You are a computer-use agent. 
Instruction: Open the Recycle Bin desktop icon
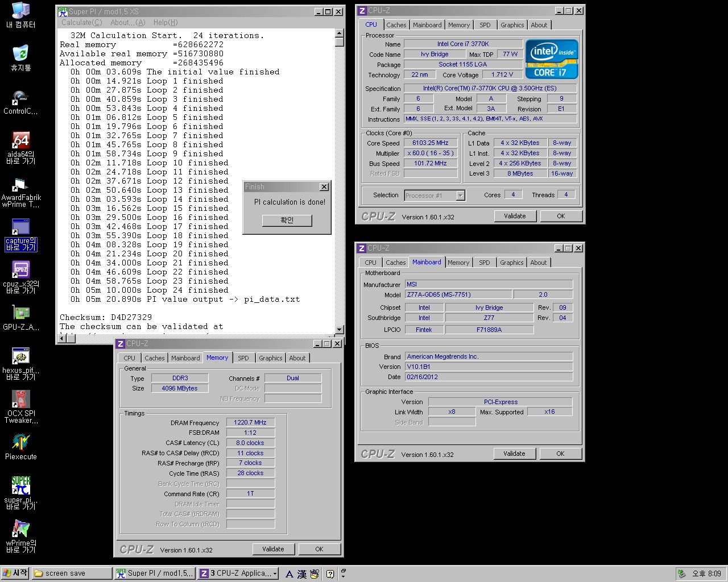click(x=20, y=58)
